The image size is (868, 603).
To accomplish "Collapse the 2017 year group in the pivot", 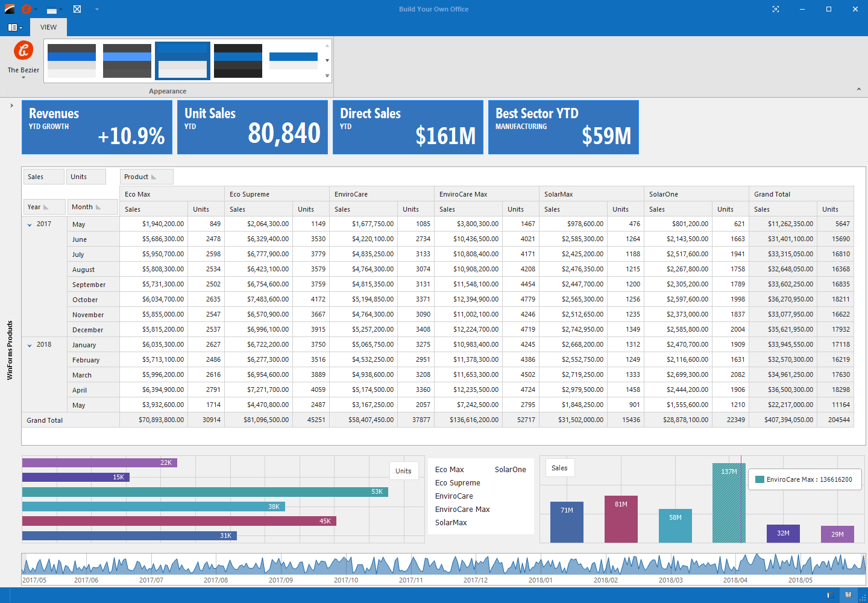I will (30, 224).
